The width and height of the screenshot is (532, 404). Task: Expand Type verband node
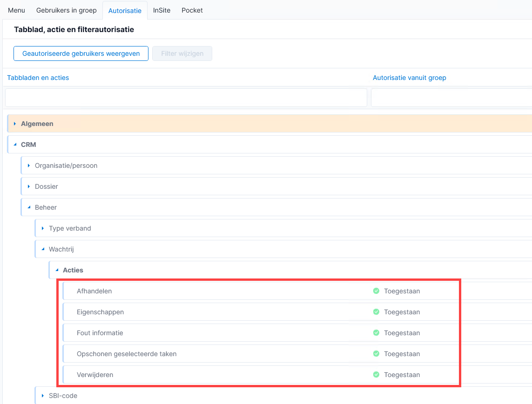click(x=42, y=228)
